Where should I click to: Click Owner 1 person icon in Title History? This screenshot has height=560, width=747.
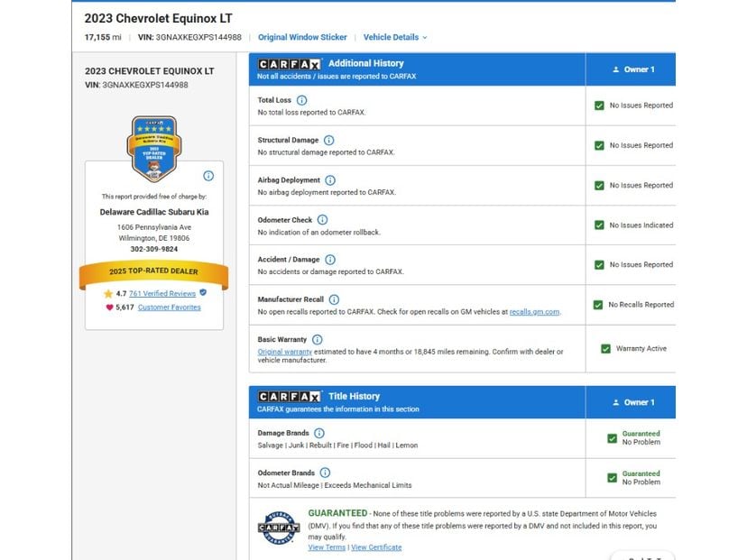615,402
